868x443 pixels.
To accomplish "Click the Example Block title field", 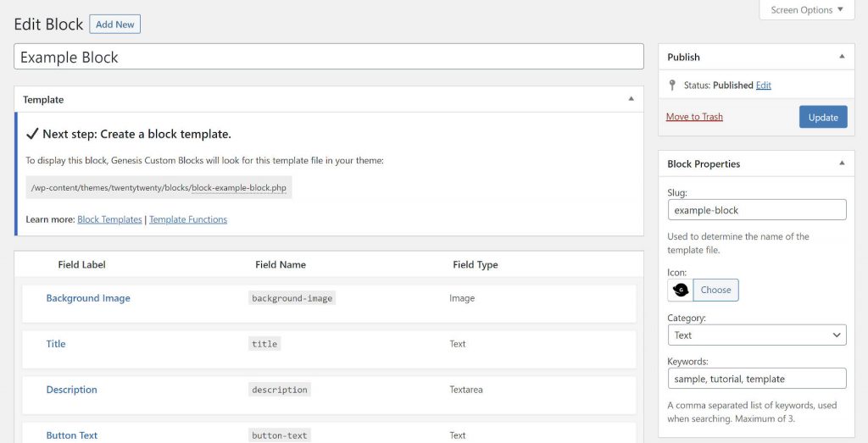I will pyautogui.click(x=329, y=58).
